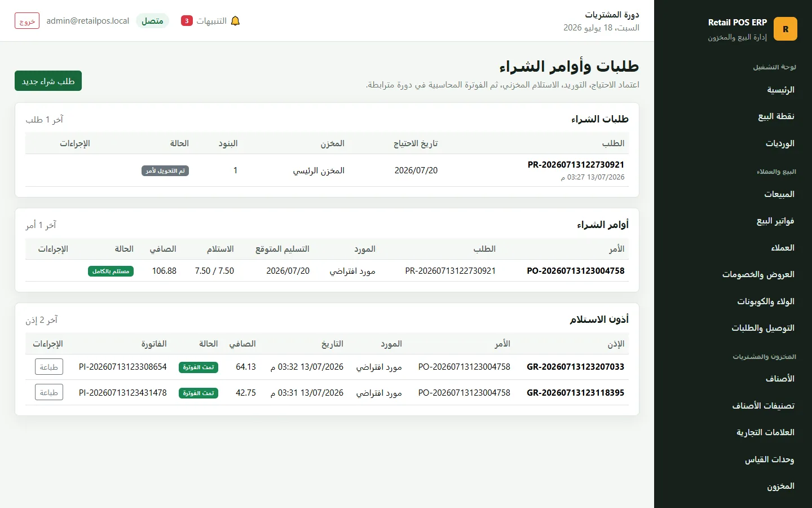
Task: Click invoice PI-20260713123431478
Action: [x=123, y=393]
